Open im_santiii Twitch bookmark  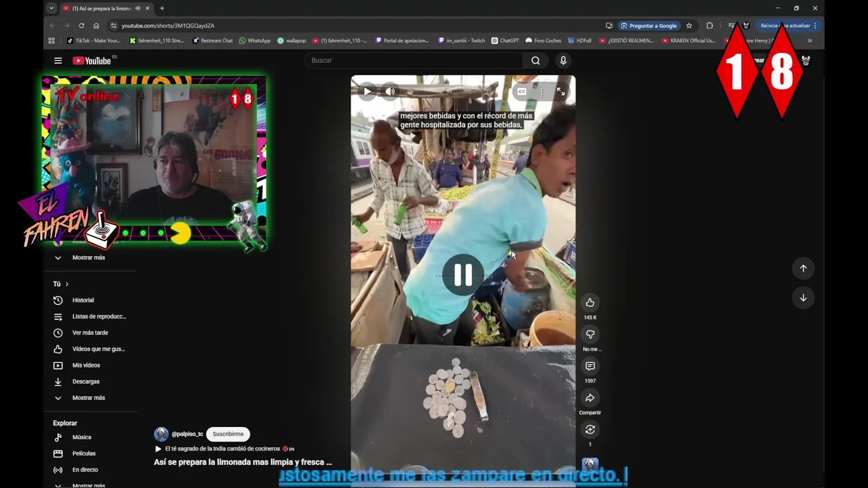462,41
